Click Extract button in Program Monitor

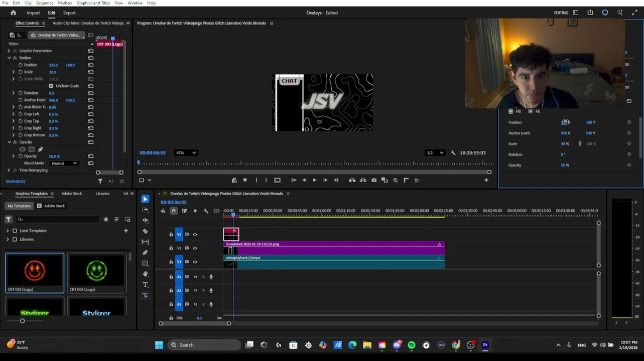[363, 180]
